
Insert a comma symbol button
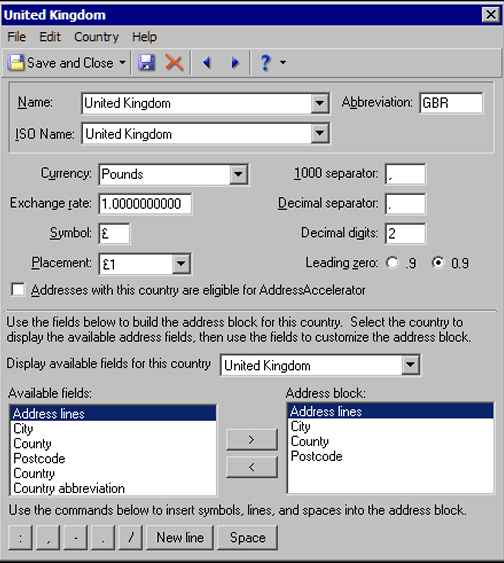click(48, 538)
